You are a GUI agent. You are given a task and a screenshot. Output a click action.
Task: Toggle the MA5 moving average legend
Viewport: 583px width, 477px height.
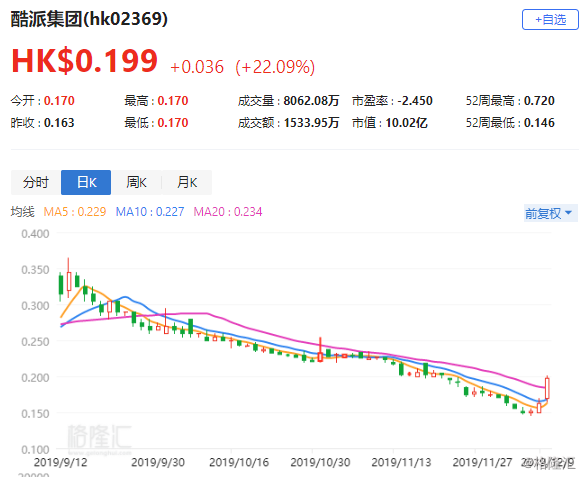coord(75,212)
